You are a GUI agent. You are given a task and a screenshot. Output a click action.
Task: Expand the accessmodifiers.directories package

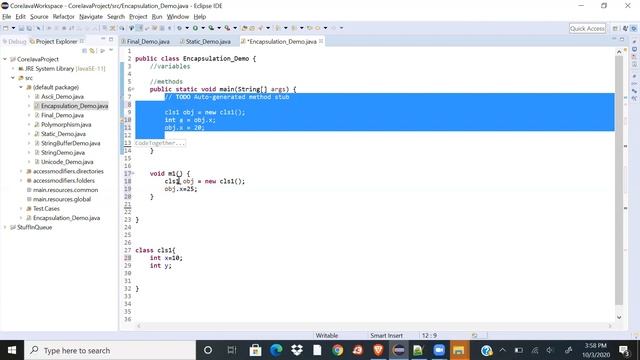(21, 171)
